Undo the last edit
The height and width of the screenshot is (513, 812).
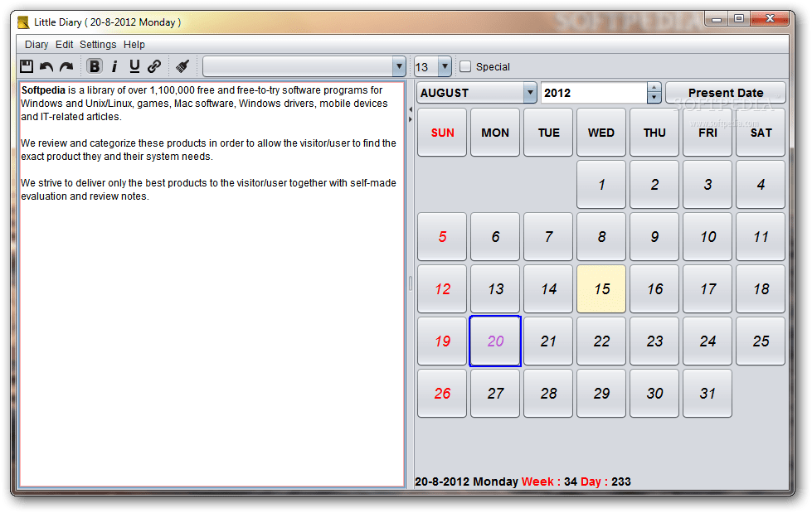pos(46,66)
